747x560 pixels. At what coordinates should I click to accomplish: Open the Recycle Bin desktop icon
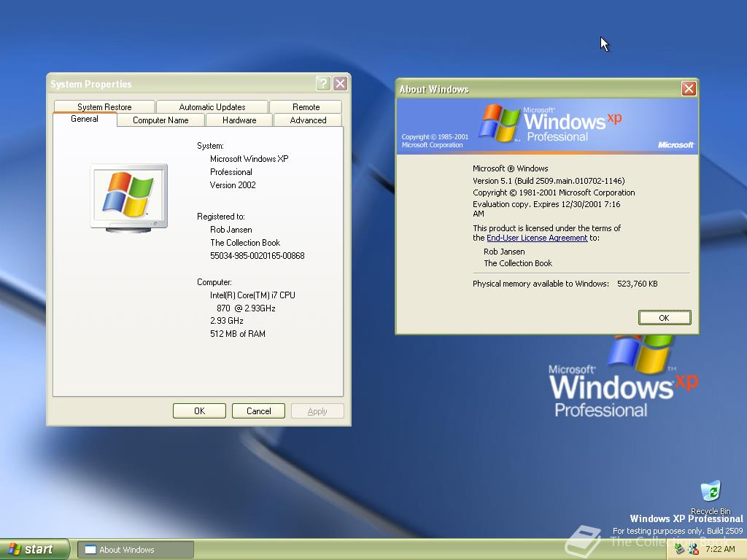click(711, 497)
